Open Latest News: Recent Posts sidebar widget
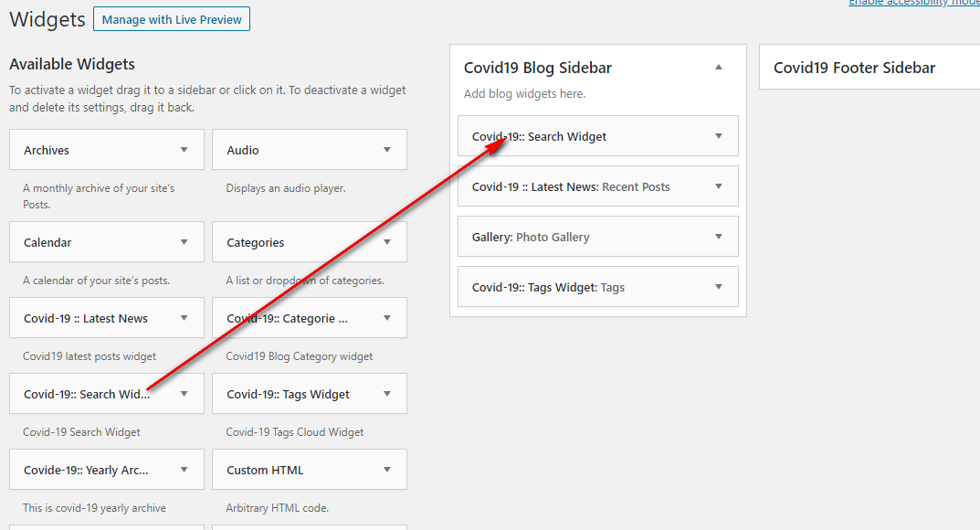The height and width of the screenshot is (530, 980). [598, 186]
